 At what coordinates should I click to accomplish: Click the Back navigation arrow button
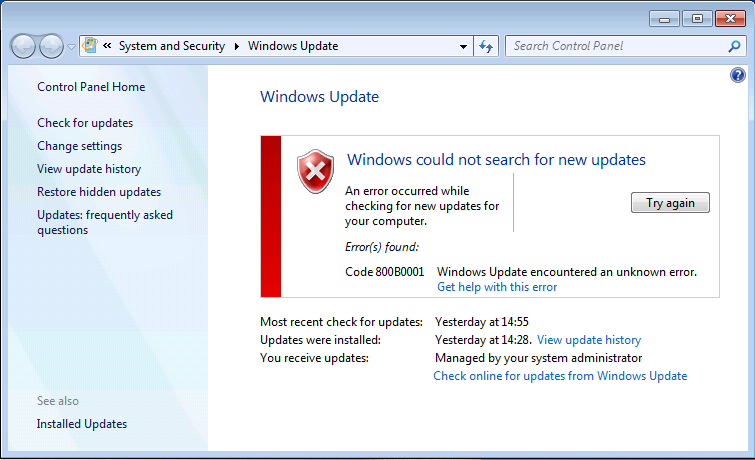[x=23, y=46]
